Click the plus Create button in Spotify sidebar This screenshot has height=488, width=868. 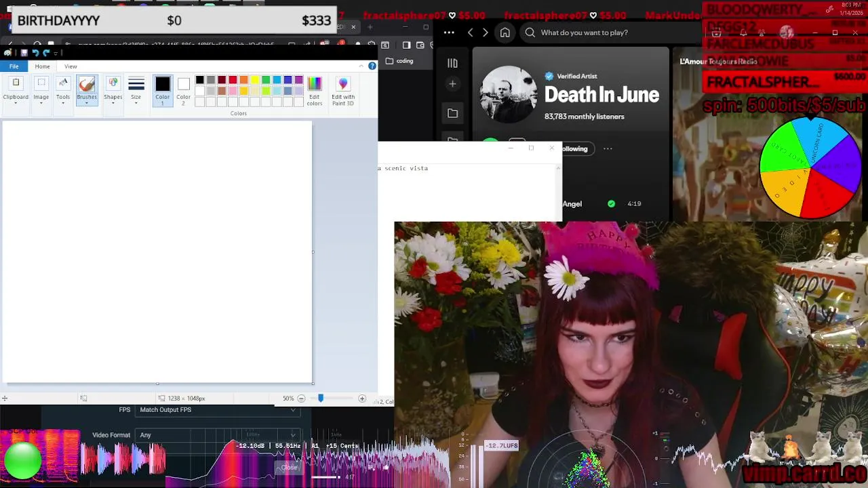[452, 84]
